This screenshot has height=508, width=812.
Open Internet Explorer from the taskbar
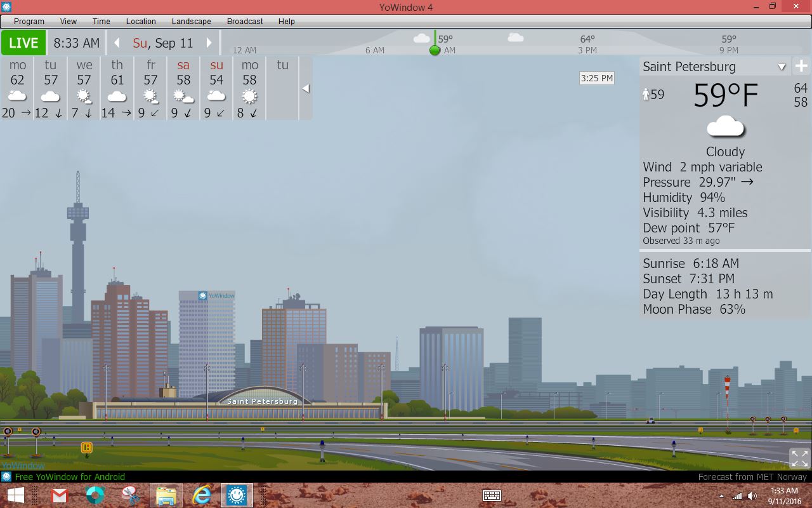point(202,495)
